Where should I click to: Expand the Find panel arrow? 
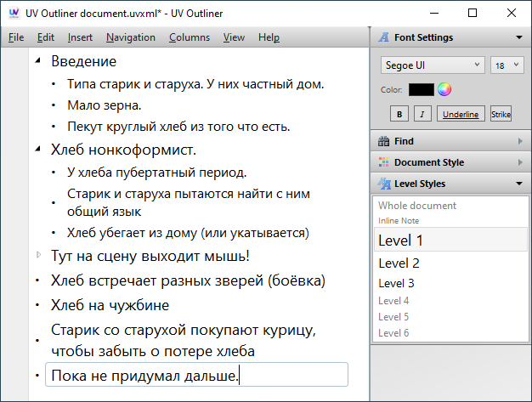[x=519, y=141]
